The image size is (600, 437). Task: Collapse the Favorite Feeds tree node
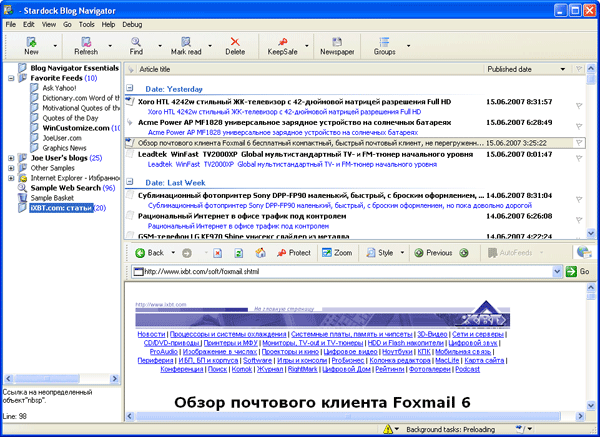11,78
